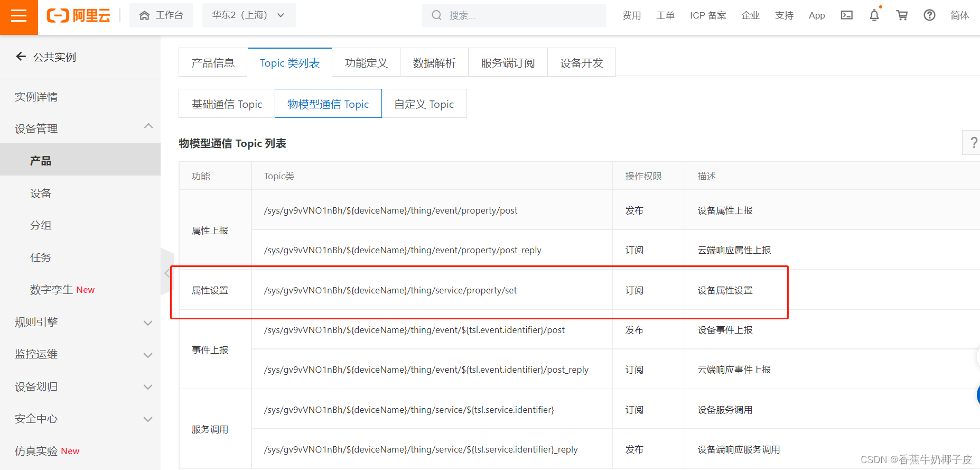Switch to the 设备开发 tab
The image size is (980, 470).
tap(582, 62)
